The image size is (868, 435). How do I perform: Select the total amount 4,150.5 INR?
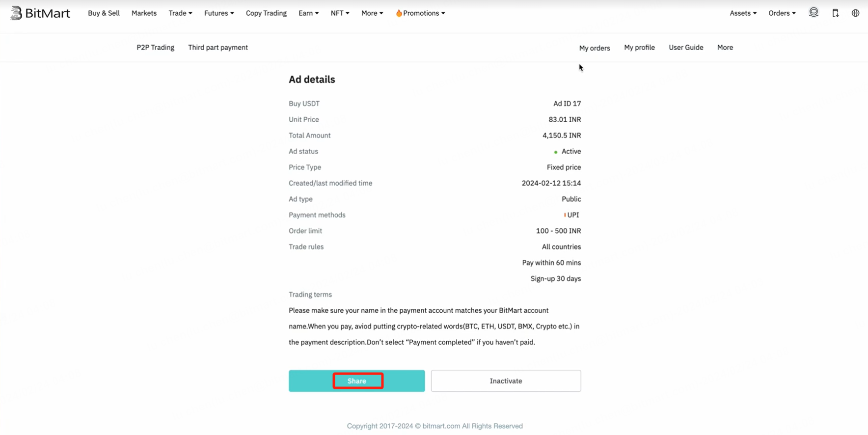click(x=562, y=136)
